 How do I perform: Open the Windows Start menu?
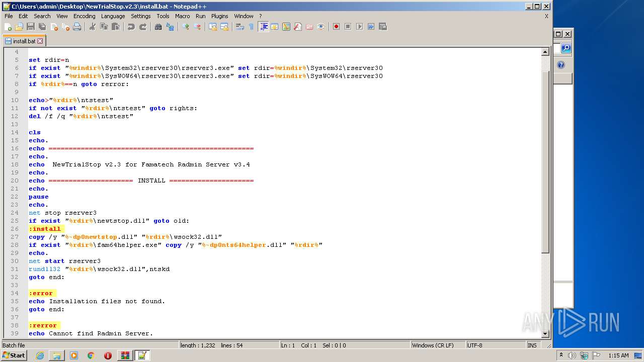14,355
